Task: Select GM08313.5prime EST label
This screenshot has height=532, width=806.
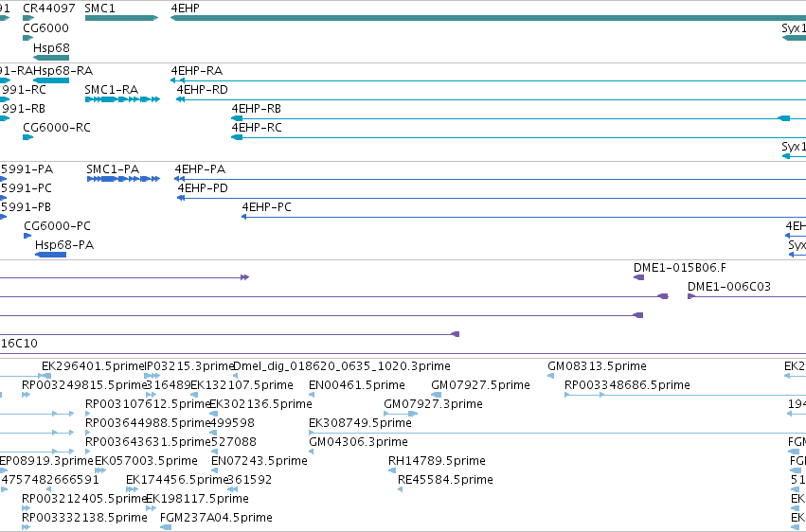Action: 597,366
